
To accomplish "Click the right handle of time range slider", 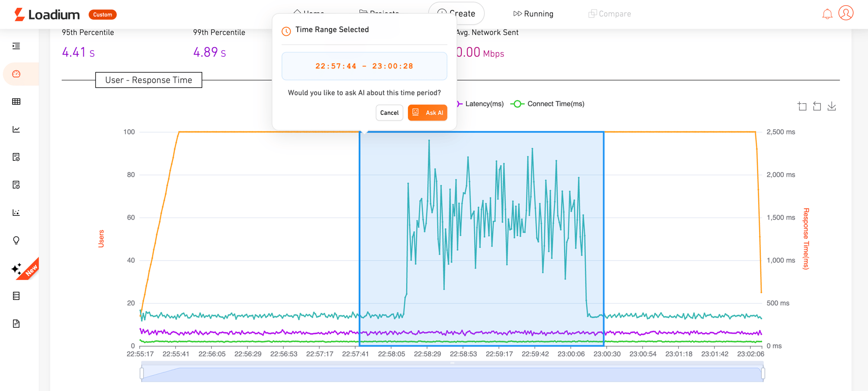I will (x=763, y=373).
